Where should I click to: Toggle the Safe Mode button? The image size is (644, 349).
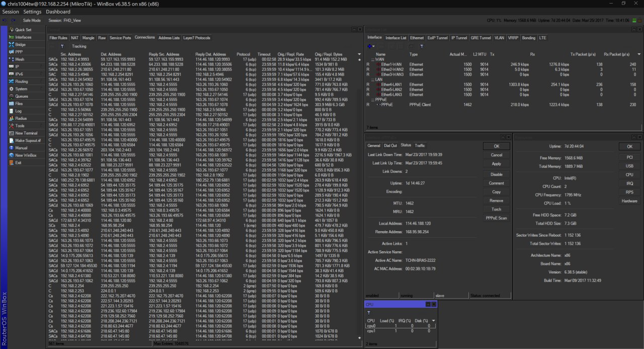point(32,21)
